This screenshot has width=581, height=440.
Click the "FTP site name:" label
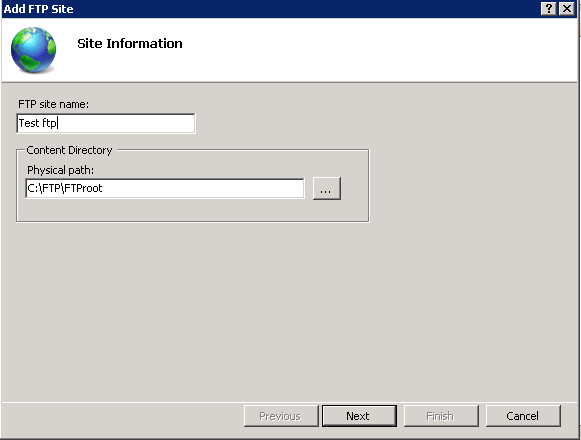coord(54,104)
